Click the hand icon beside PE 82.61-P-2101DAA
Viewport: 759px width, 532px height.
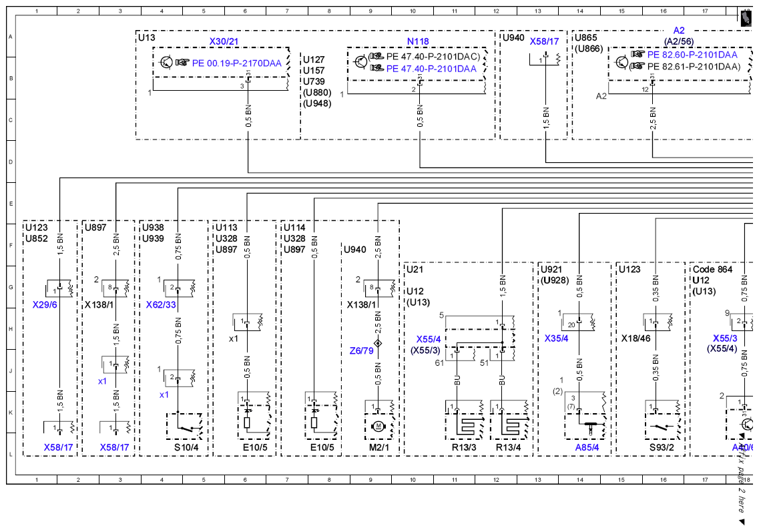637,66
